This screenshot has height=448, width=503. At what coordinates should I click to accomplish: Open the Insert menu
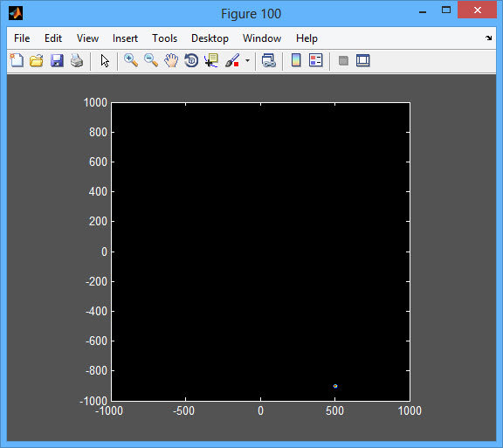[x=125, y=38]
